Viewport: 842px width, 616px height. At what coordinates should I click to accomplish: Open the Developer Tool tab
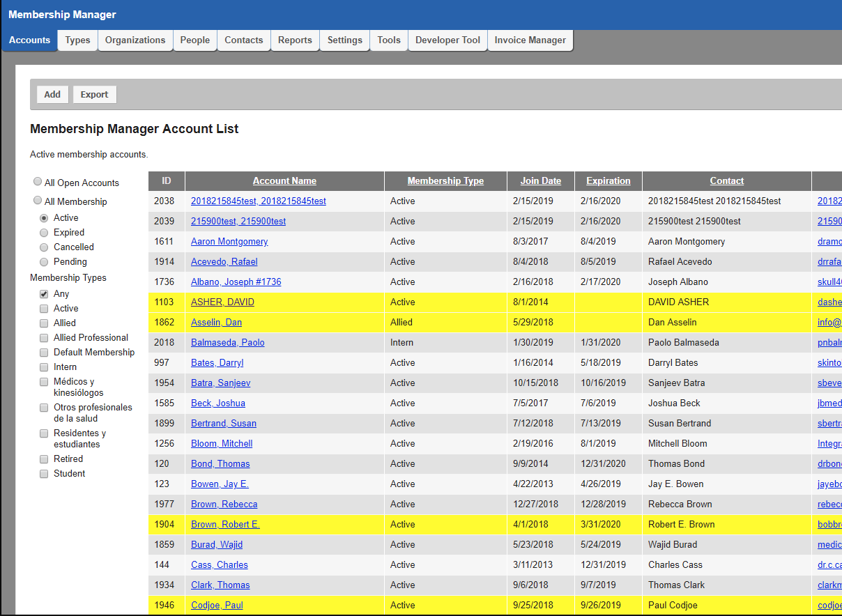point(447,40)
